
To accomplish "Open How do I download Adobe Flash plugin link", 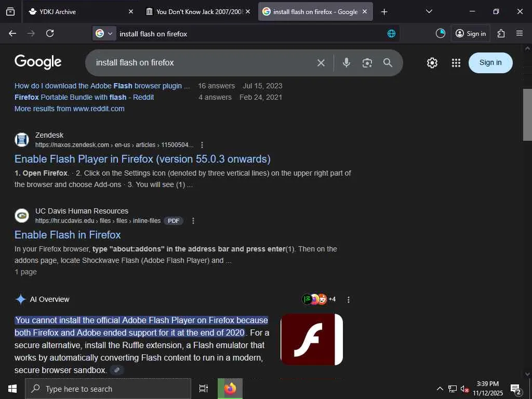I will click(102, 86).
